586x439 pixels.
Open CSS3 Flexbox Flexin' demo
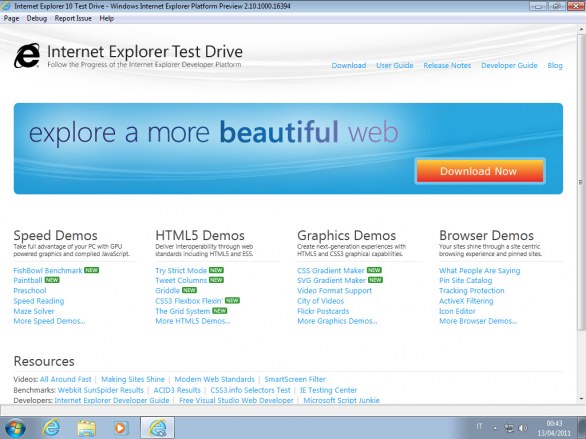(x=189, y=301)
